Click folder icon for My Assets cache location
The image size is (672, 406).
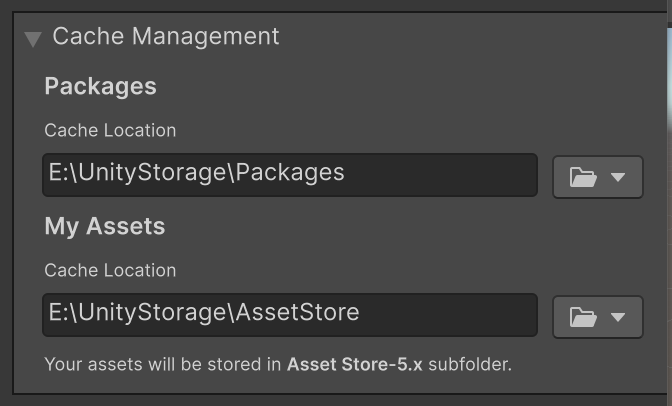583,317
